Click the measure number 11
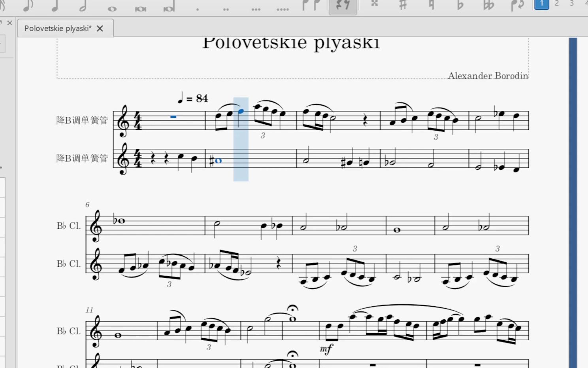The width and height of the screenshot is (588, 368). pos(89,310)
